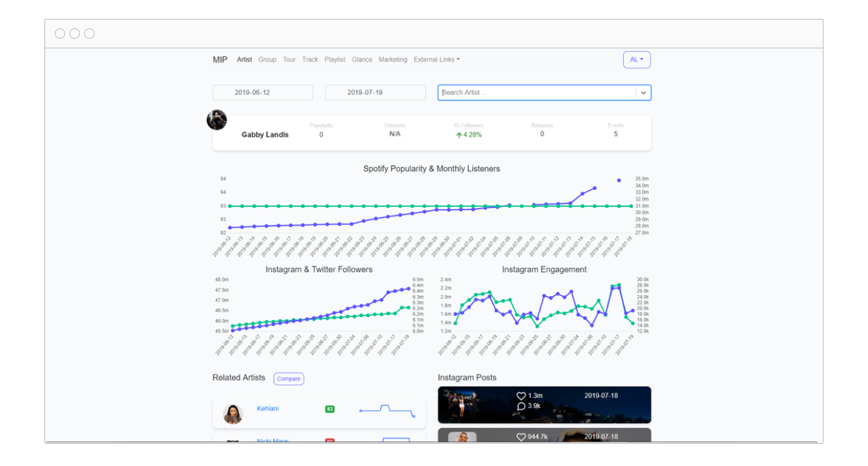Click the heart icon showing 1.3m likes
The image size is (868, 466).
(521, 396)
